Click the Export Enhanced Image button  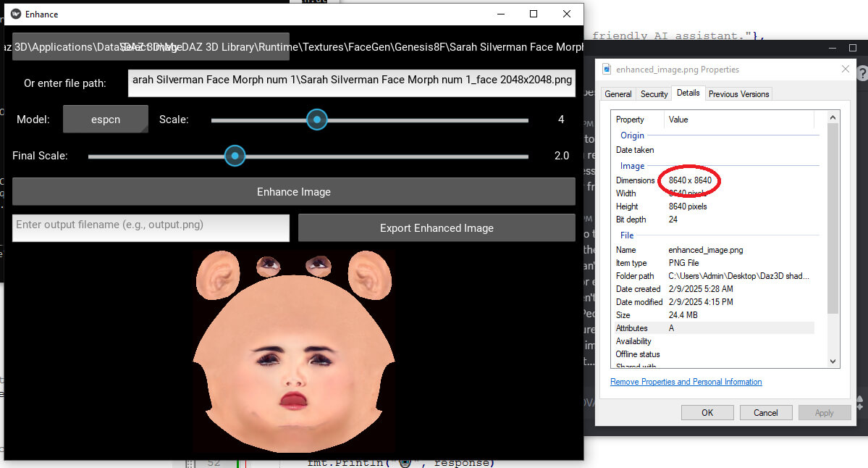[x=437, y=227]
